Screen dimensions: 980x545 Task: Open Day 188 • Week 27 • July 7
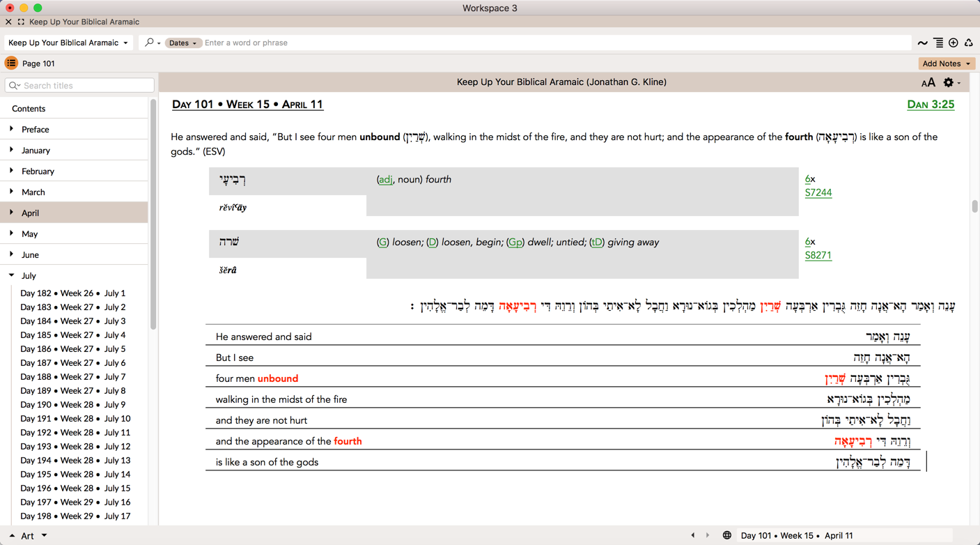coord(73,377)
